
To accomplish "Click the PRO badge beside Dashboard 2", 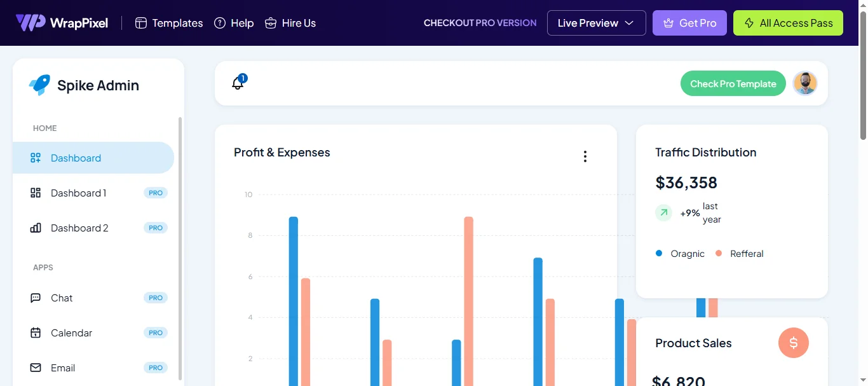I will pos(156,228).
